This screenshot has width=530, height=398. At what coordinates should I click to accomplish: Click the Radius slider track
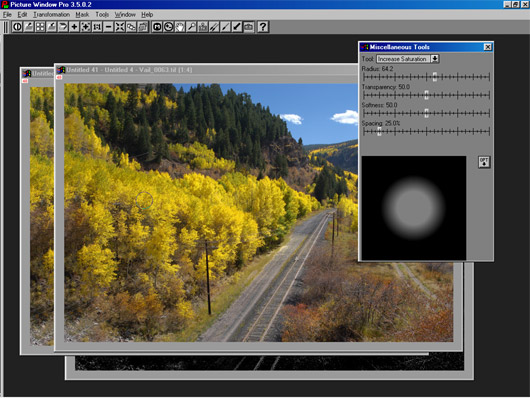(x=426, y=77)
